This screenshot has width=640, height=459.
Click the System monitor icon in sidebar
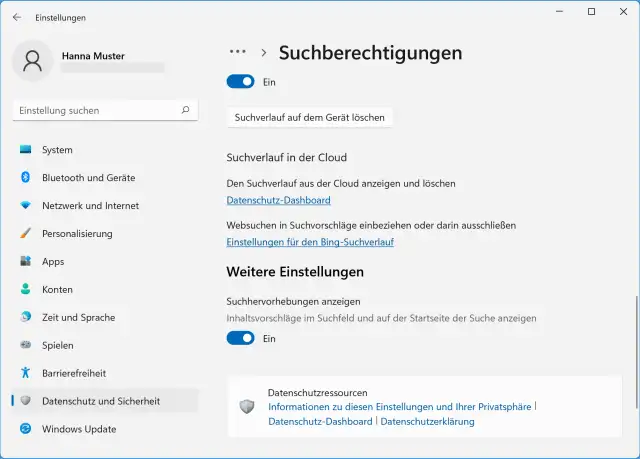coord(26,150)
